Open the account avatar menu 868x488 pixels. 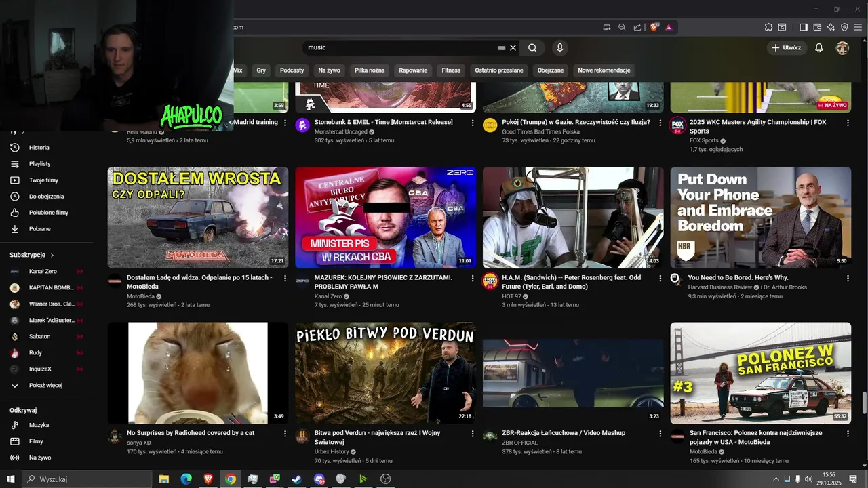tap(842, 48)
